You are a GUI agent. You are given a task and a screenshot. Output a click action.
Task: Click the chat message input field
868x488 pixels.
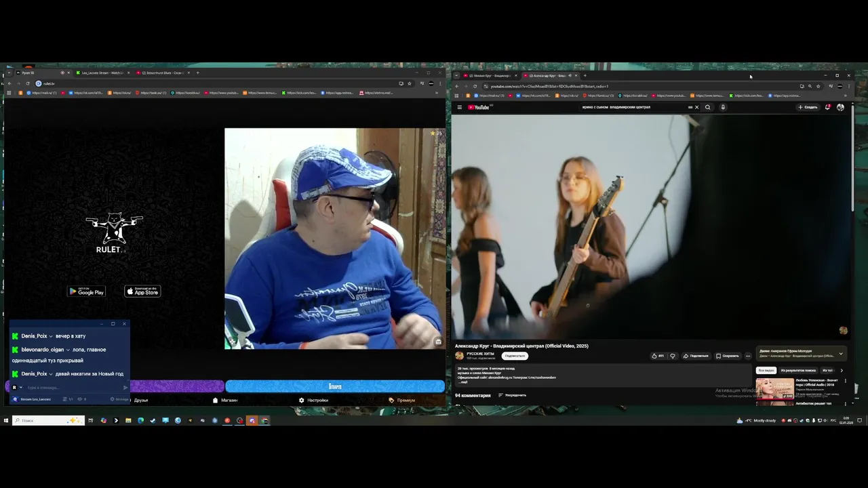click(x=73, y=388)
